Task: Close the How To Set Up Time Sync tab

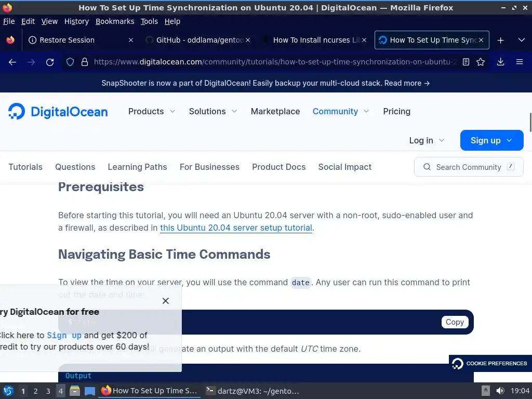Action: 481,40
